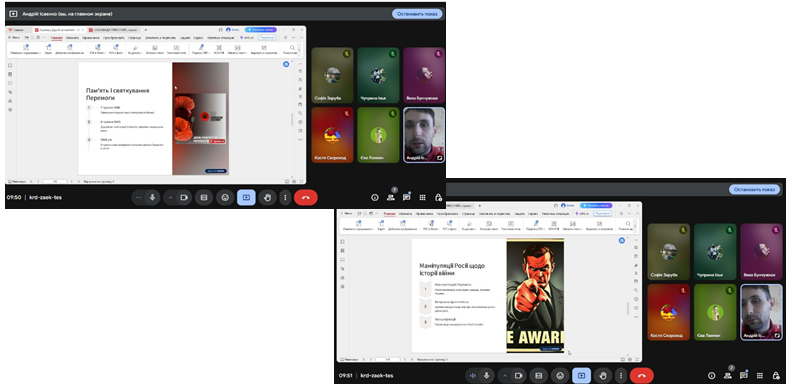This screenshot has width=786, height=384.
Task: Show the people list in the 09:51 Meet screenshot
Action: coord(727,375)
